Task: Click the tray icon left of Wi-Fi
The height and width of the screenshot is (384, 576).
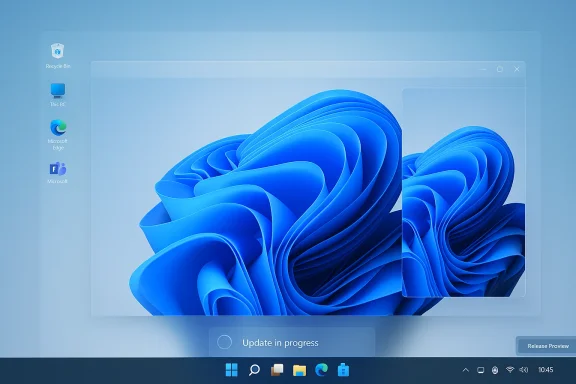Action: (x=495, y=370)
